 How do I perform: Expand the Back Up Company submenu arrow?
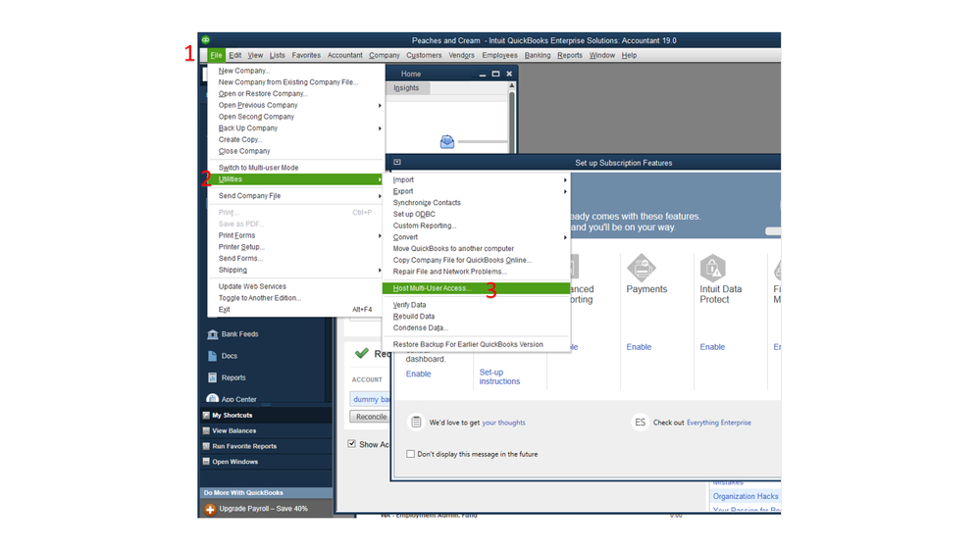tap(380, 128)
